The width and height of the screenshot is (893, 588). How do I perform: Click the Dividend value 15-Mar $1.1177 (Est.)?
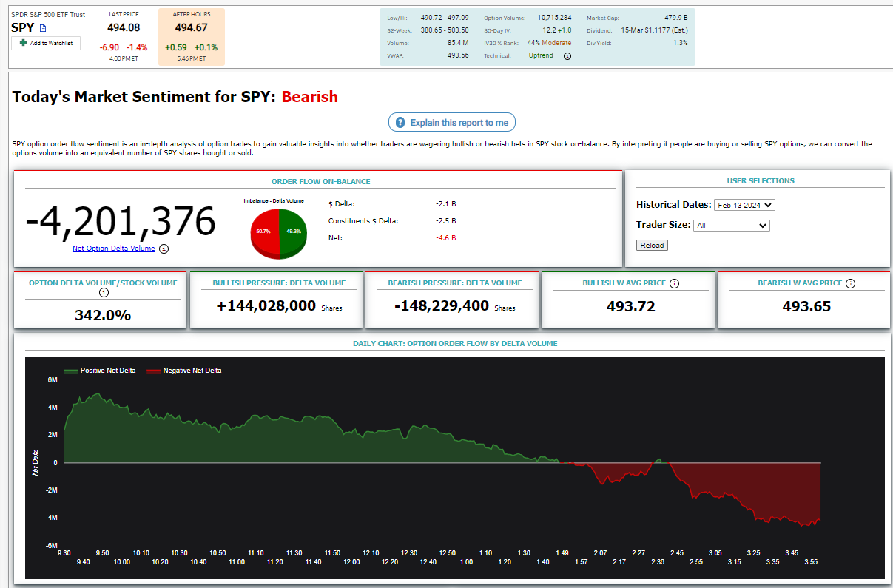[x=654, y=30]
